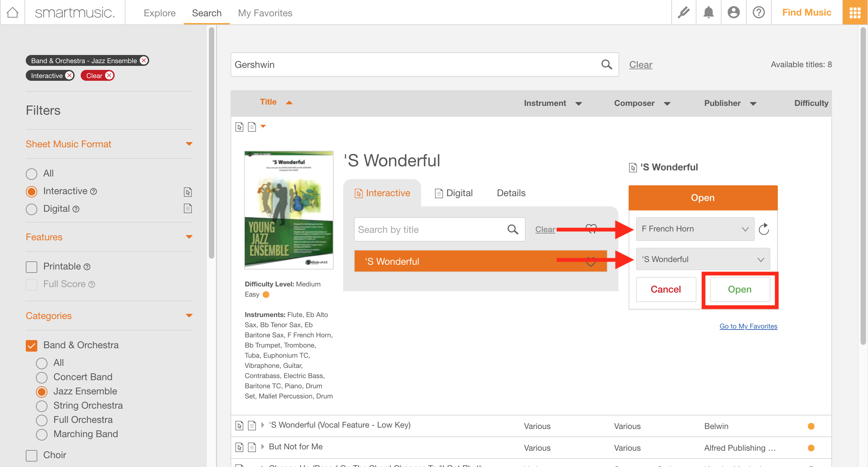Favorite heart in the Search by title row
Viewport: 868px width, 467px height.
click(591, 229)
